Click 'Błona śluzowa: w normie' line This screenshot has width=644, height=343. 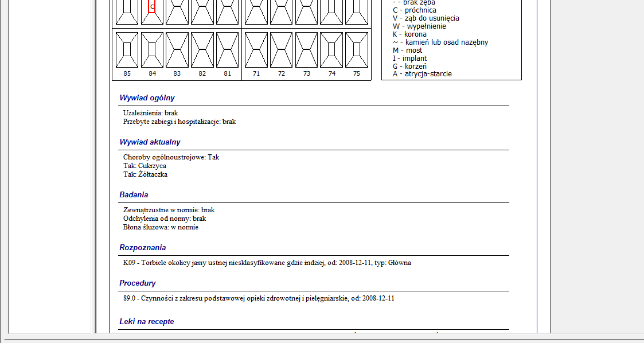(161, 227)
